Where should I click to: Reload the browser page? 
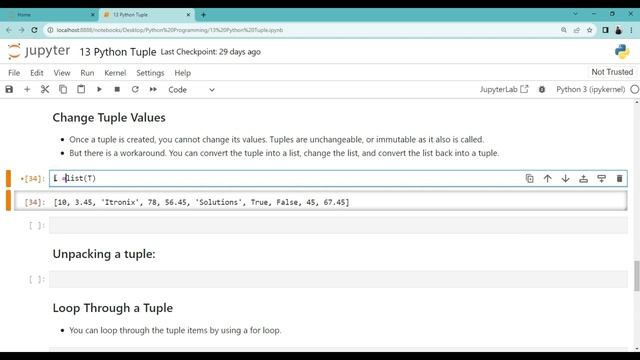click(34, 30)
